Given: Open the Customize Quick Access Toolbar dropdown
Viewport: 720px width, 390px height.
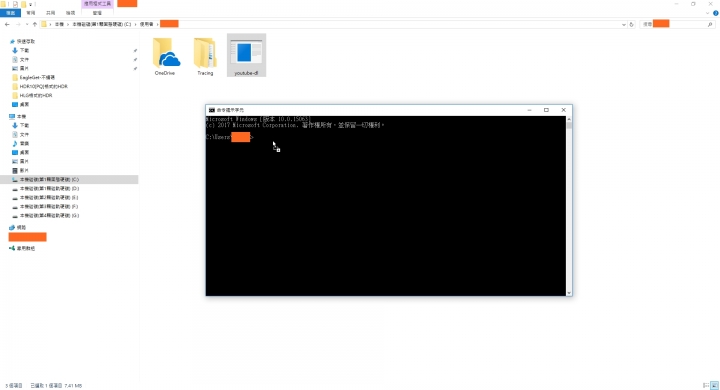Looking at the screenshot, I should 31,5.
